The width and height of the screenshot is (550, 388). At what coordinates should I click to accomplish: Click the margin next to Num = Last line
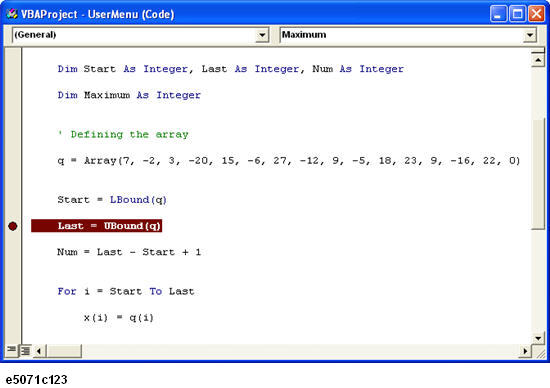coord(13,252)
